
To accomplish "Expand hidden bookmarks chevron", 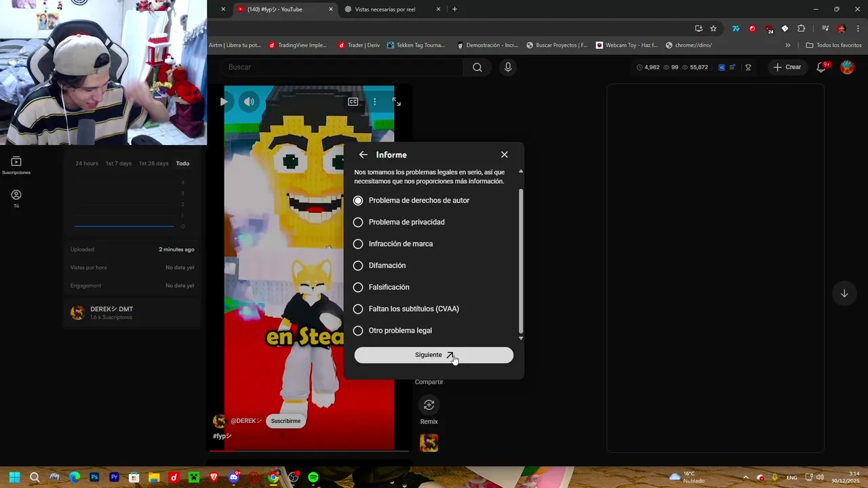I will 787,45.
